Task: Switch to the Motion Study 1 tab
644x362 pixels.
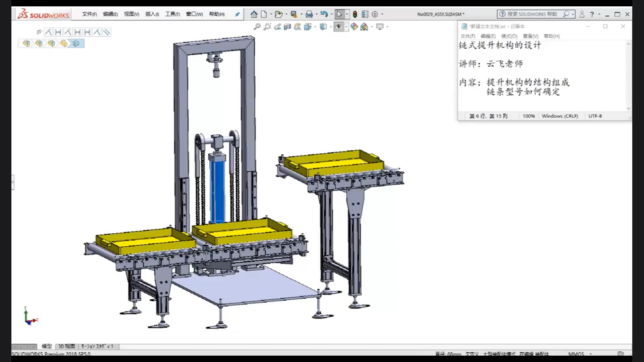Action: 98,346
